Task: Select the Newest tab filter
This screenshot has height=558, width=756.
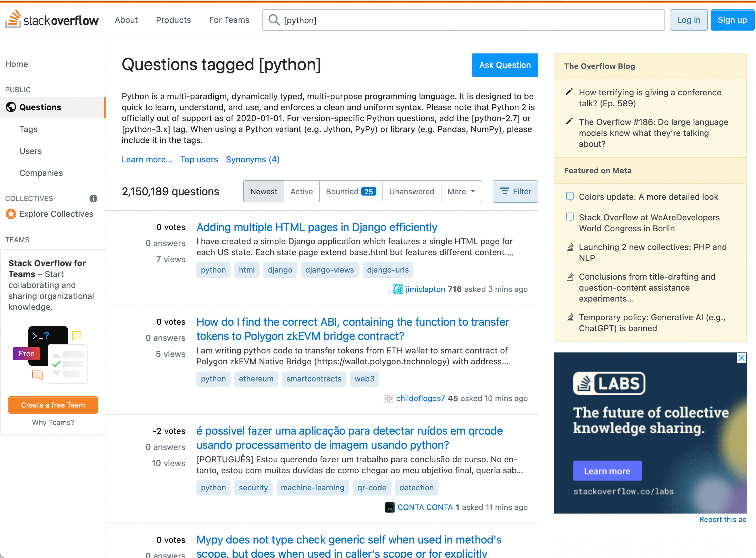Action: tap(264, 190)
